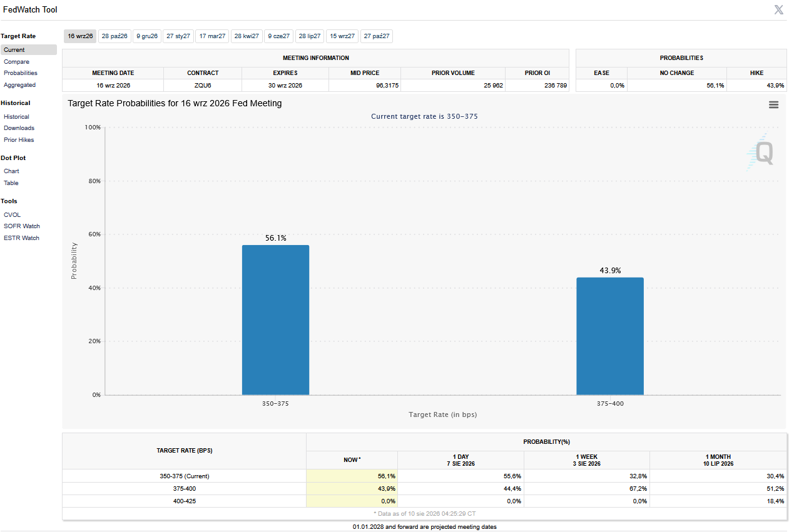Open SOFR Watch tool

pyautogui.click(x=21, y=226)
